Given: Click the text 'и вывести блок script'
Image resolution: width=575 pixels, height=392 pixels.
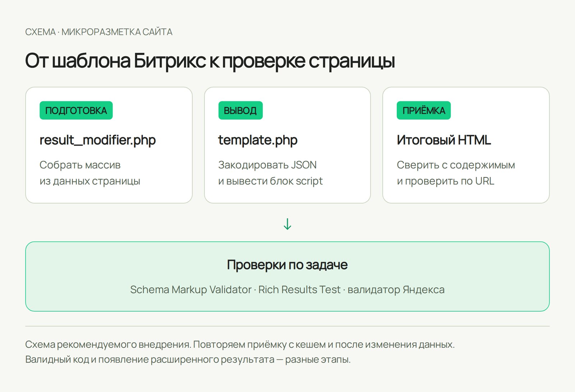Looking at the screenshot, I should click(x=271, y=181).
